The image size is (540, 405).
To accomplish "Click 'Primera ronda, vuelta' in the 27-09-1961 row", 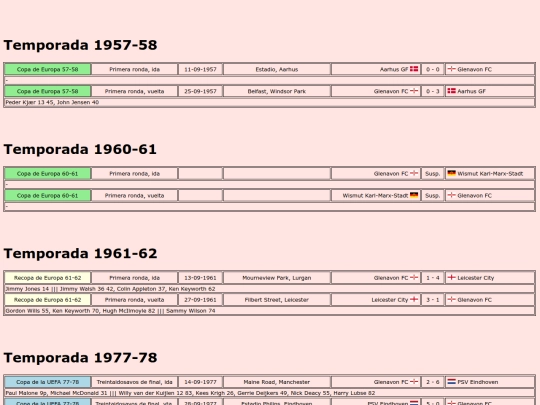I will [x=135, y=300].
